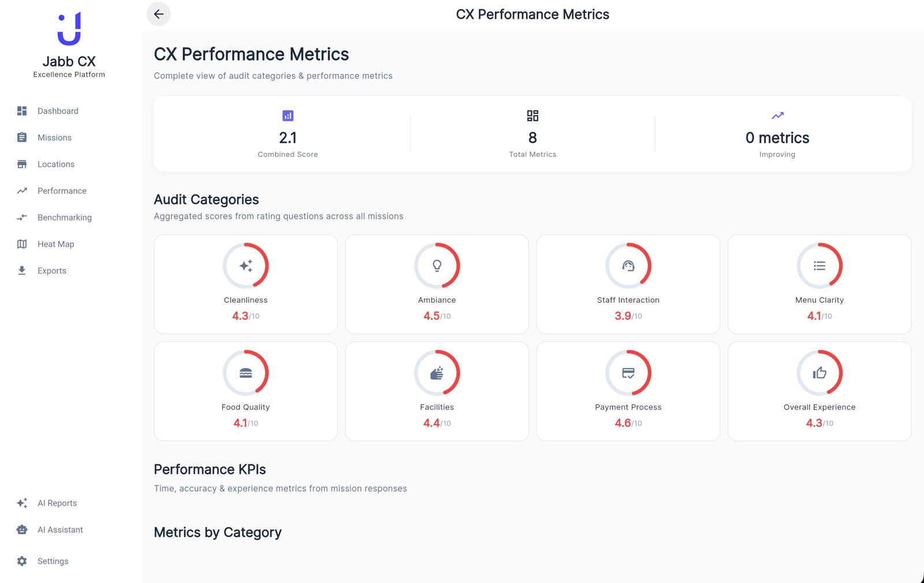924x583 pixels.
Task: Click the Benchmarking compare icon
Action: tap(22, 217)
